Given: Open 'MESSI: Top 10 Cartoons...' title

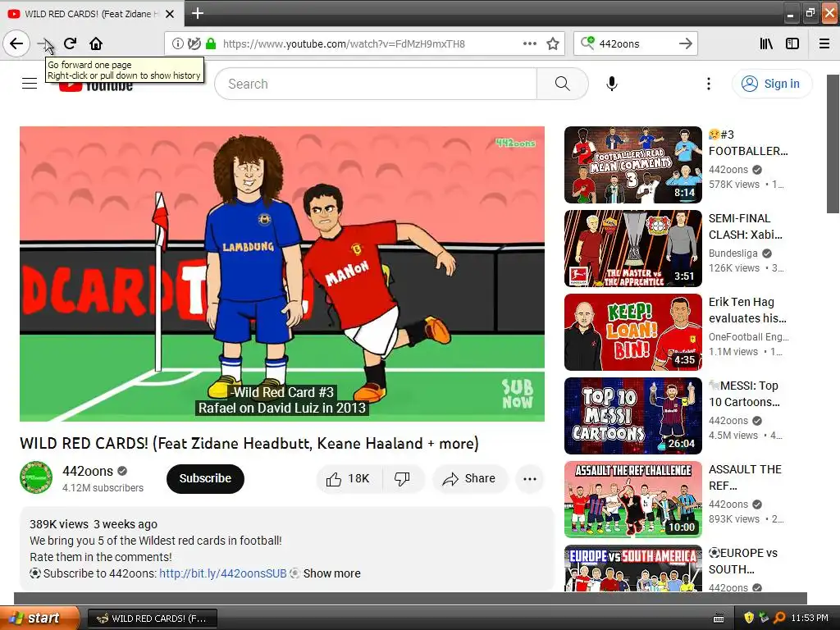Looking at the screenshot, I should (x=744, y=394).
